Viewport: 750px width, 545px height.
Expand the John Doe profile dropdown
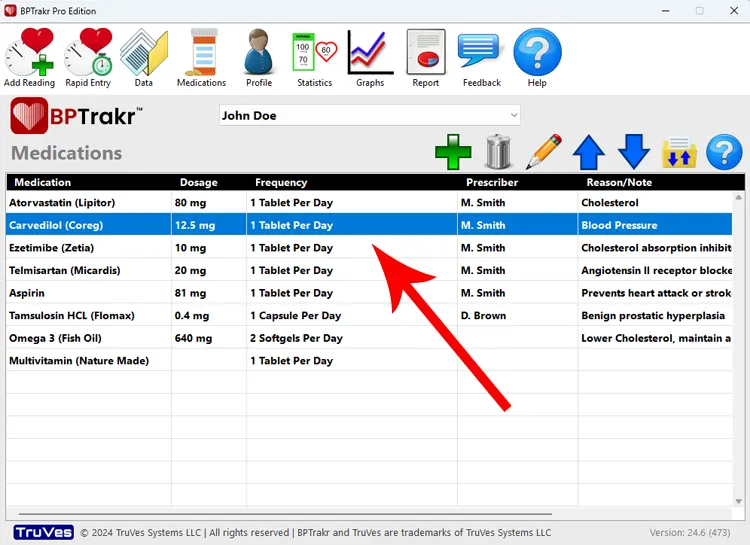click(x=514, y=115)
